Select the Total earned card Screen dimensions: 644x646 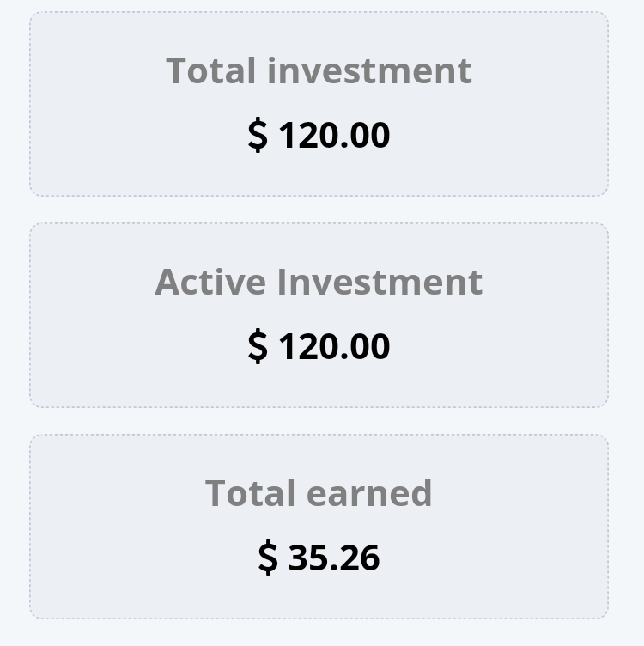coord(319,527)
